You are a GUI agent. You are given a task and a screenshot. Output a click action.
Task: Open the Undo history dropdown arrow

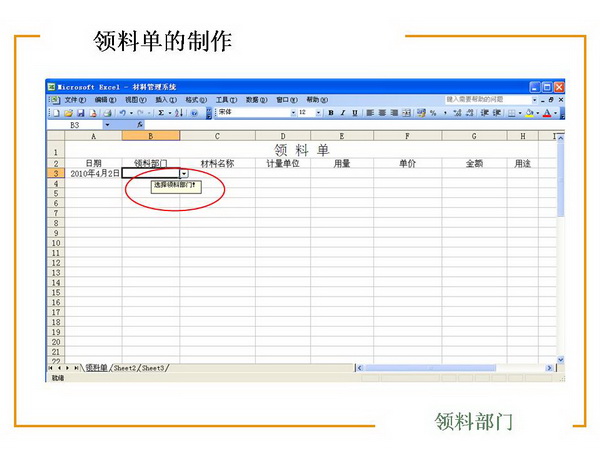(131, 113)
